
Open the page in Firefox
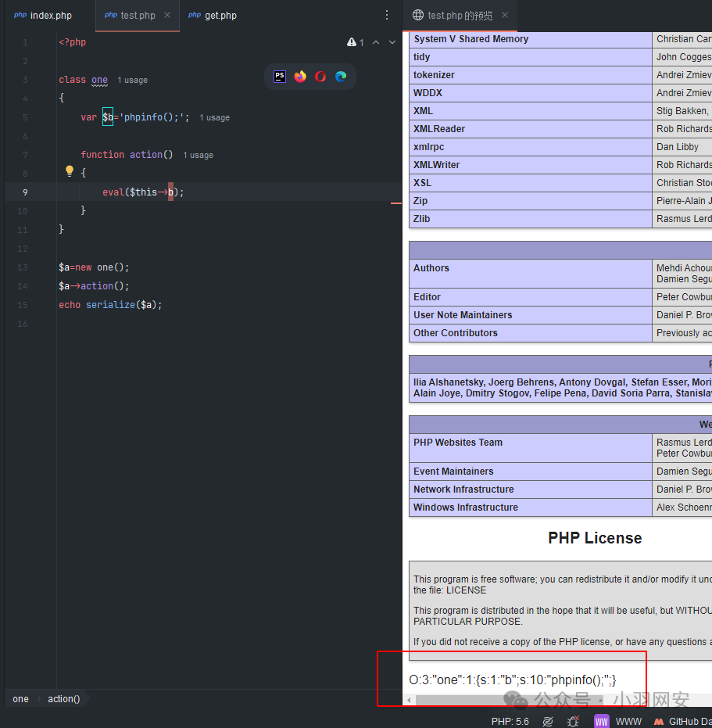300,77
